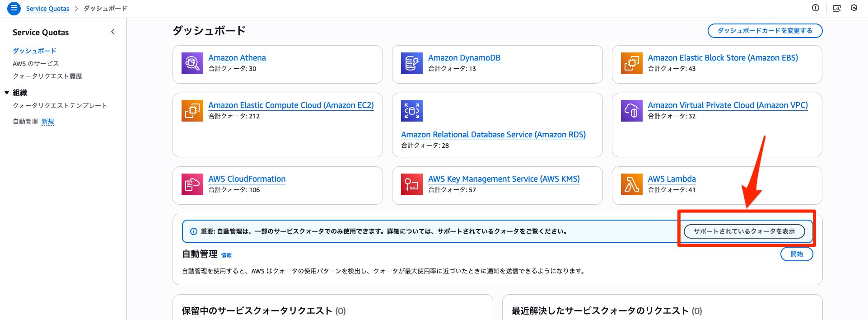
Task: Open the Amazon DynamoDB link
Action: pyautogui.click(x=464, y=58)
